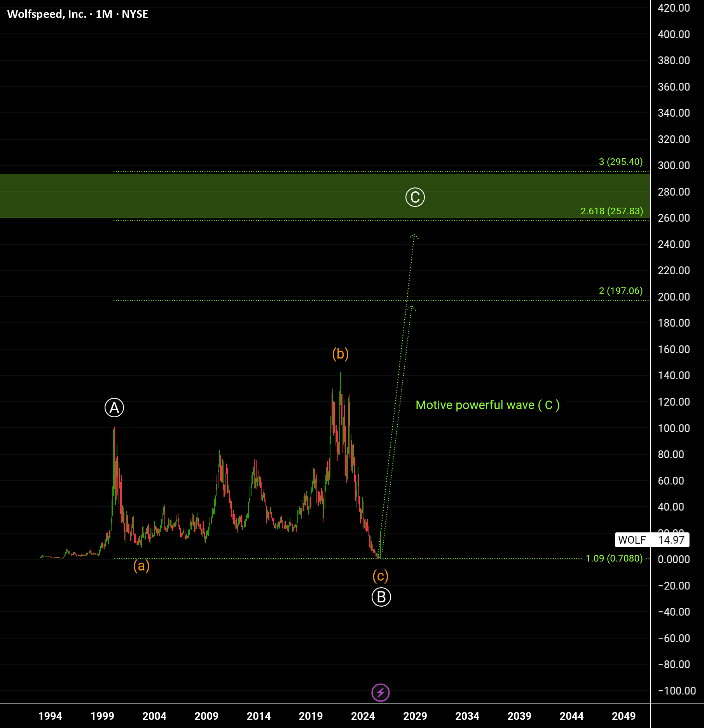Click the 2019 label on time axis
The height and width of the screenshot is (728, 704).
tap(311, 716)
